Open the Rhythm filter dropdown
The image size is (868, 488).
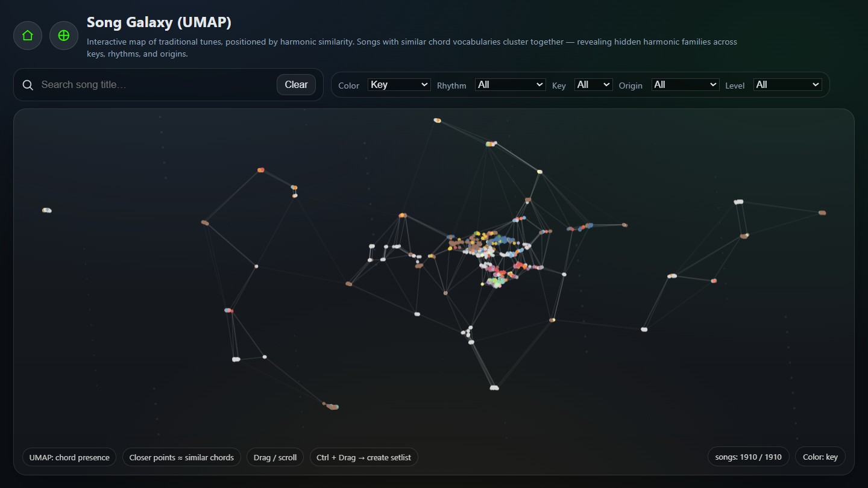click(510, 84)
